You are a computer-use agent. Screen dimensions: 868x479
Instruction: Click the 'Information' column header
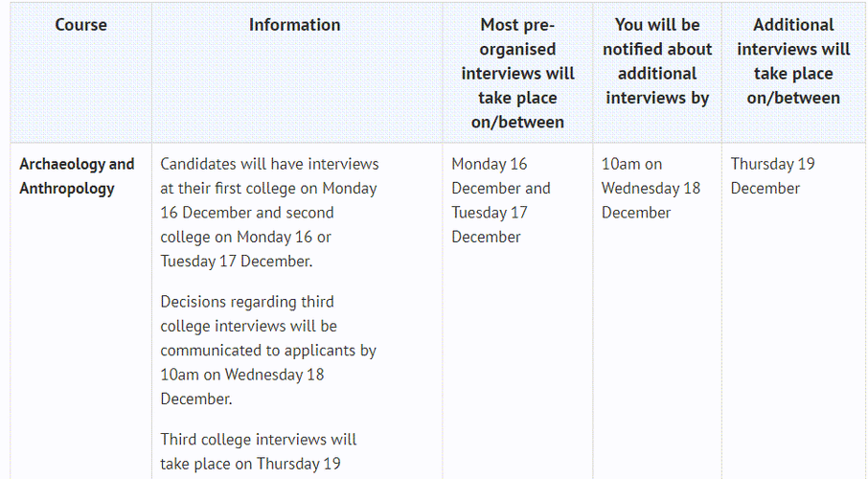(x=294, y=25)
